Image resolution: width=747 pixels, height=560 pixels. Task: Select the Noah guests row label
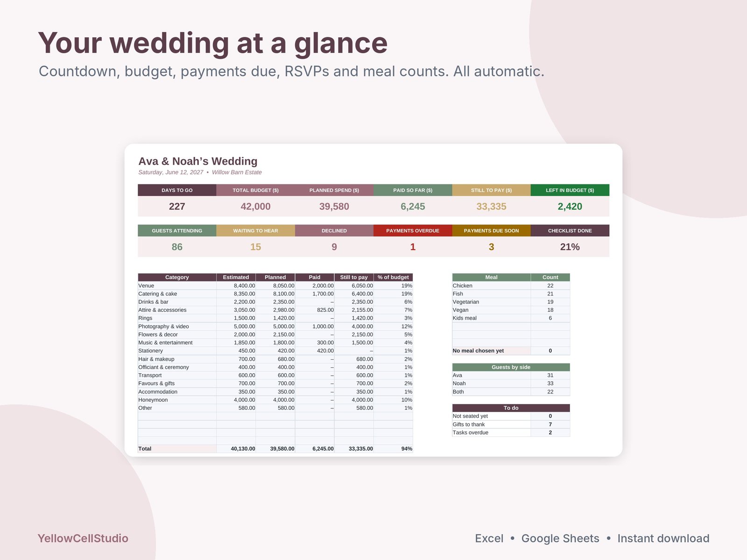tap(459, 384)
